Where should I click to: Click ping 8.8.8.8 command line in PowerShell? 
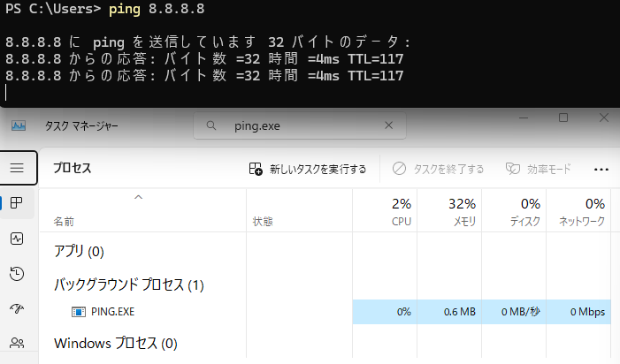click(x=157, y=8)
